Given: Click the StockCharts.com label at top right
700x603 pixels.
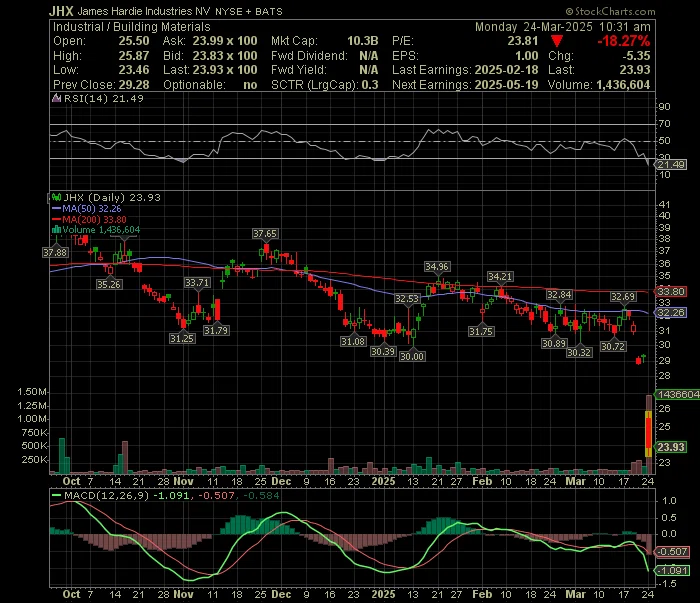Looking at the screenshot, I should (610, 12).
